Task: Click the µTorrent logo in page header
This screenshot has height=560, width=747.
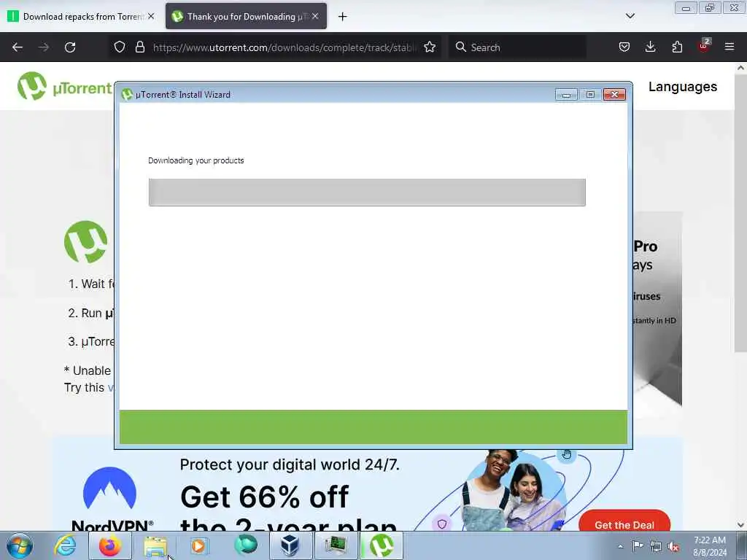Action: click(x=64, y=86)
